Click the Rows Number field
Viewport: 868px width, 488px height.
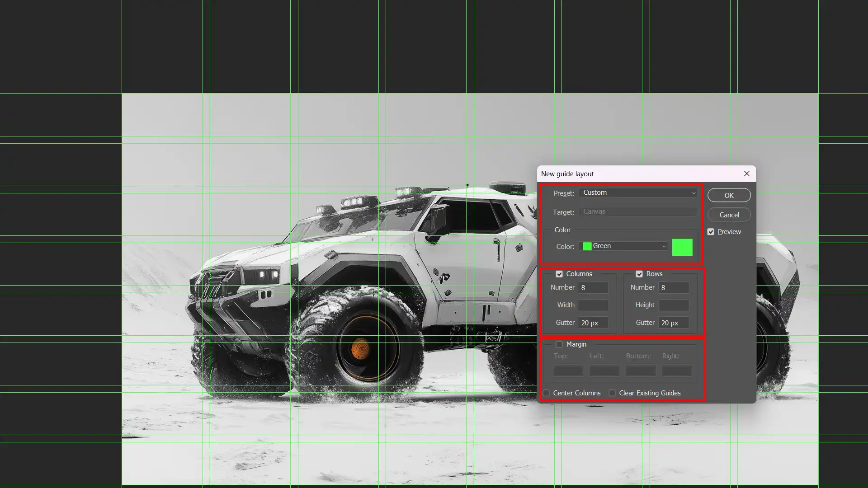pos(674,287)
